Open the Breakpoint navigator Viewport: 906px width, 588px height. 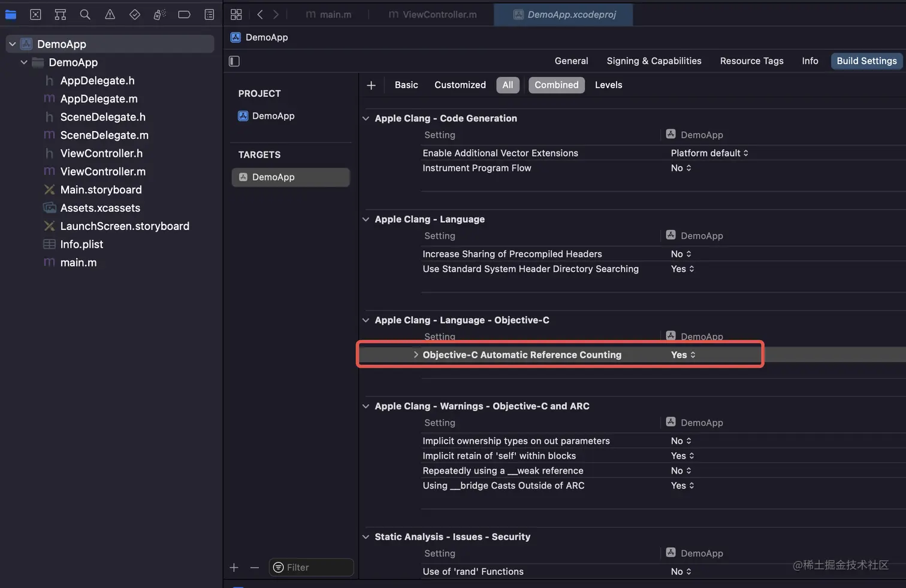(184, 14)
